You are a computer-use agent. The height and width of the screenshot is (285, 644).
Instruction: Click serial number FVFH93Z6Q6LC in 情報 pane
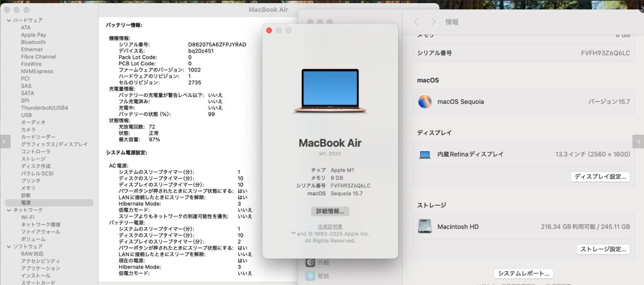tap(605, 53)
